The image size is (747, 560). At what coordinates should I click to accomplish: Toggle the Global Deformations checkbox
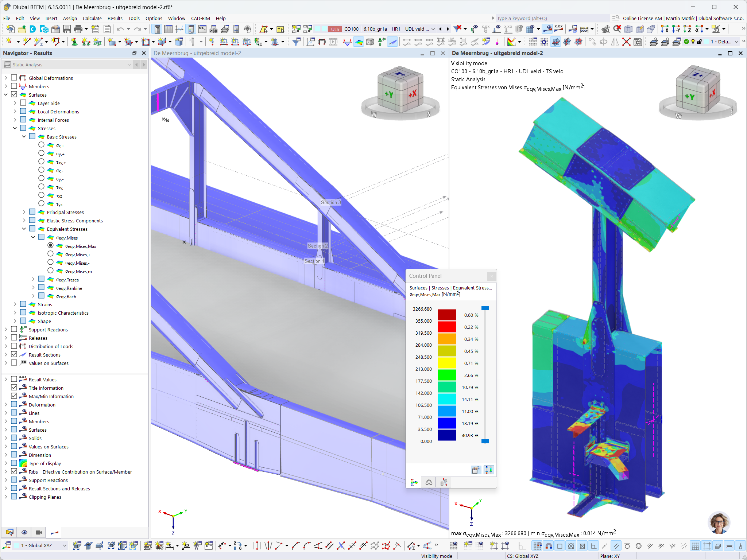click(x=14, y=78)
